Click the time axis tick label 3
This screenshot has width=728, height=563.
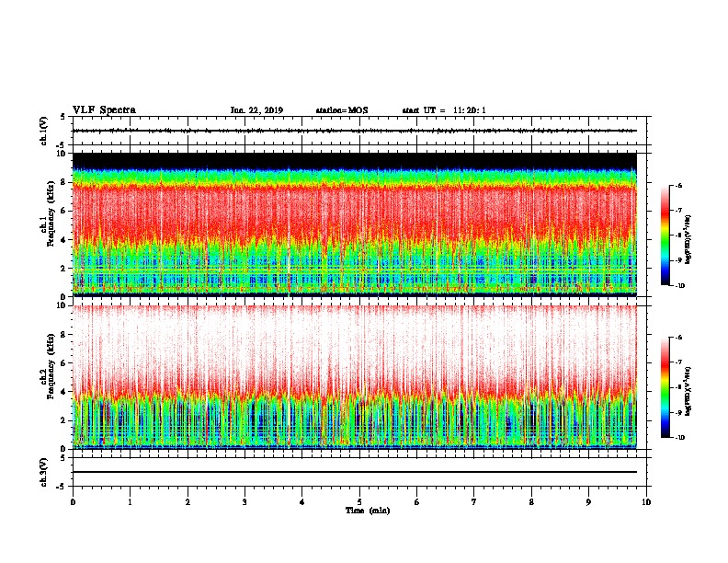pos(245,501)
